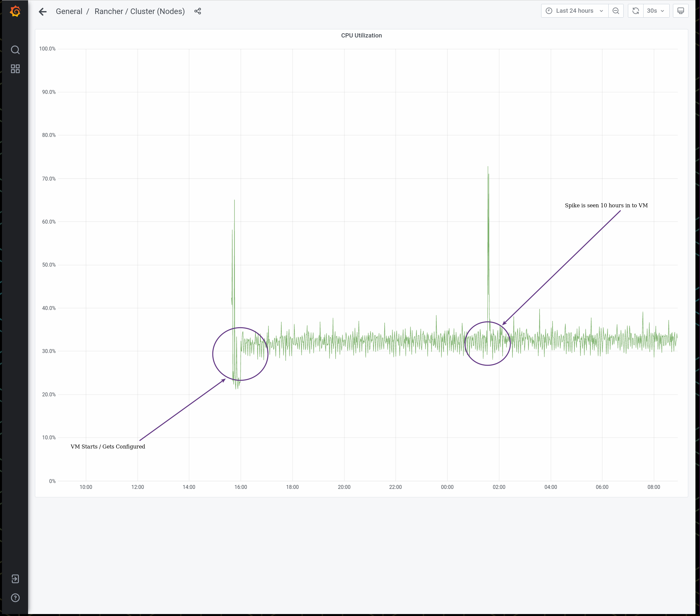
Task: Open the Help icon in sidebar
Action: 15,598
